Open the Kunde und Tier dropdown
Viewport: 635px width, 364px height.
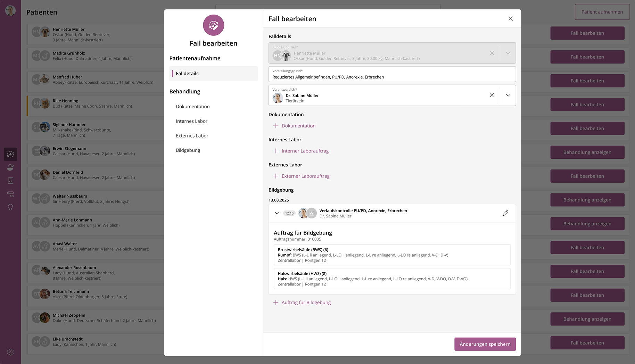coord(508,53)
